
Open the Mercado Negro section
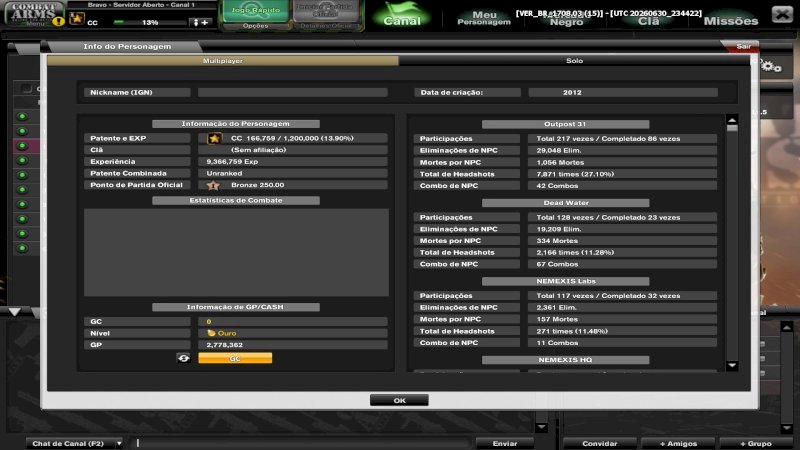click(566, 20)
